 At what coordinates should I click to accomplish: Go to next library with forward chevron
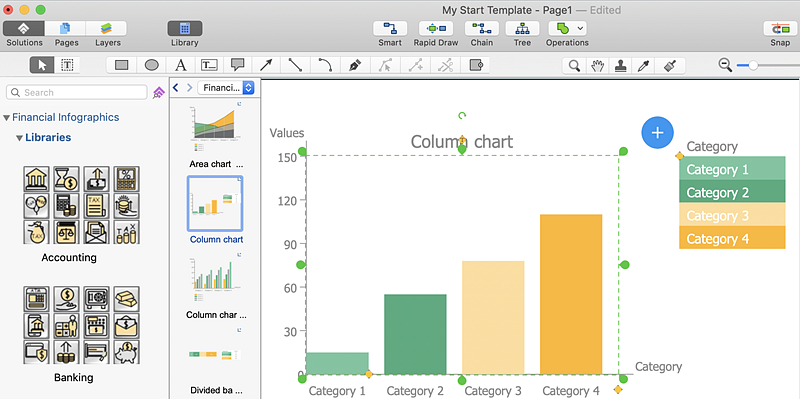(190, 88)
